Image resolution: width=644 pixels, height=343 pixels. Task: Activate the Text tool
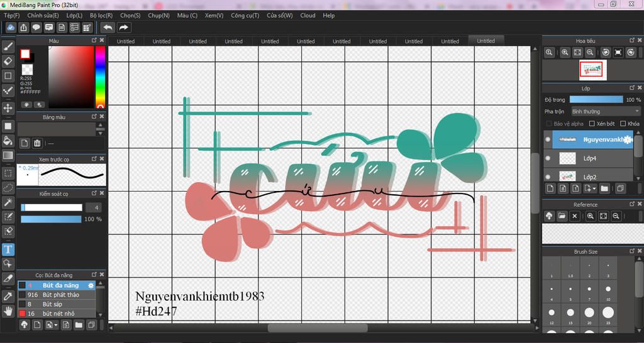pyautogui.click(x=8, y=249)
